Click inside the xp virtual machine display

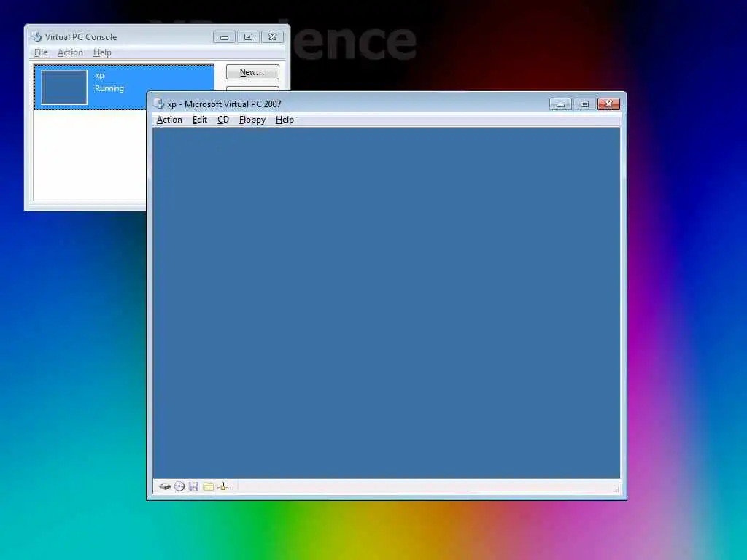click(x=387, y=303)
